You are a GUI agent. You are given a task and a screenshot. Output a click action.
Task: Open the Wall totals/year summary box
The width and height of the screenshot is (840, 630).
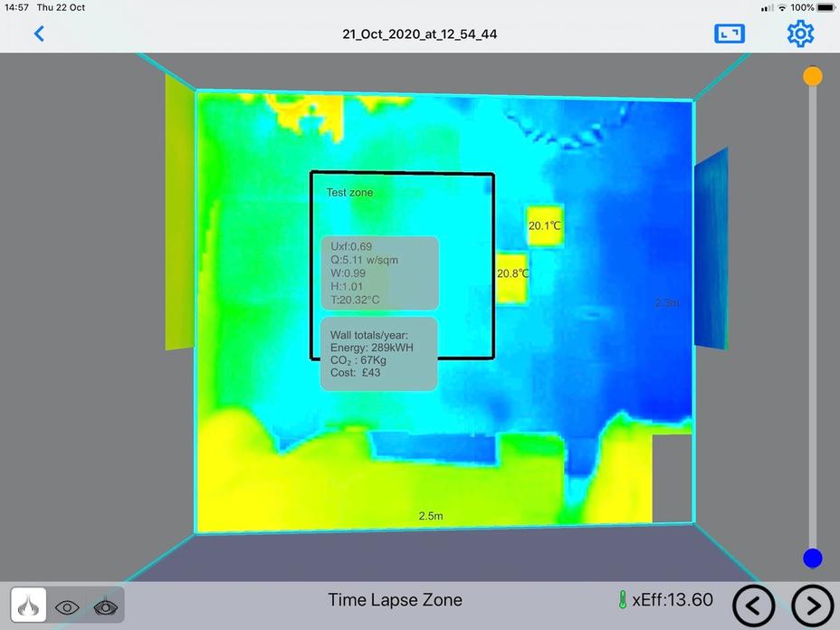378,354
